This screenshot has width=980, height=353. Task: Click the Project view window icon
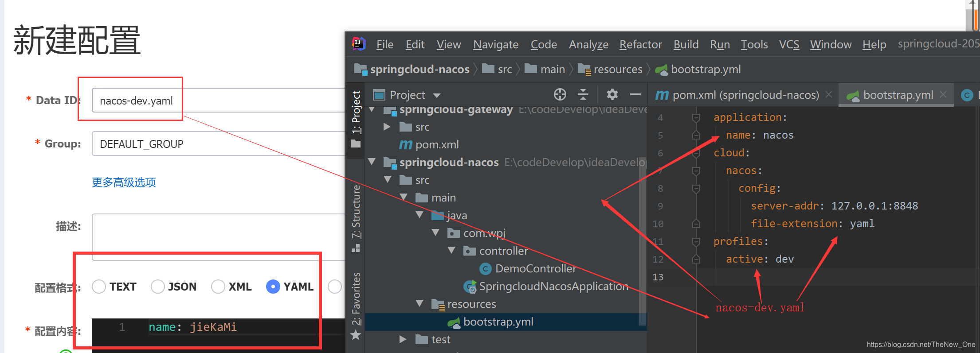click(379, 95)
